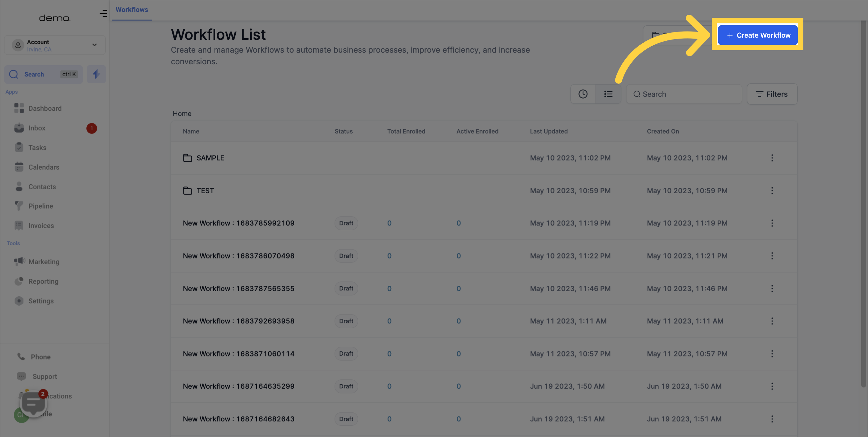
Task: Go to Tasks in sidebar
Action: pyautogui.click(x=30, y=148)
